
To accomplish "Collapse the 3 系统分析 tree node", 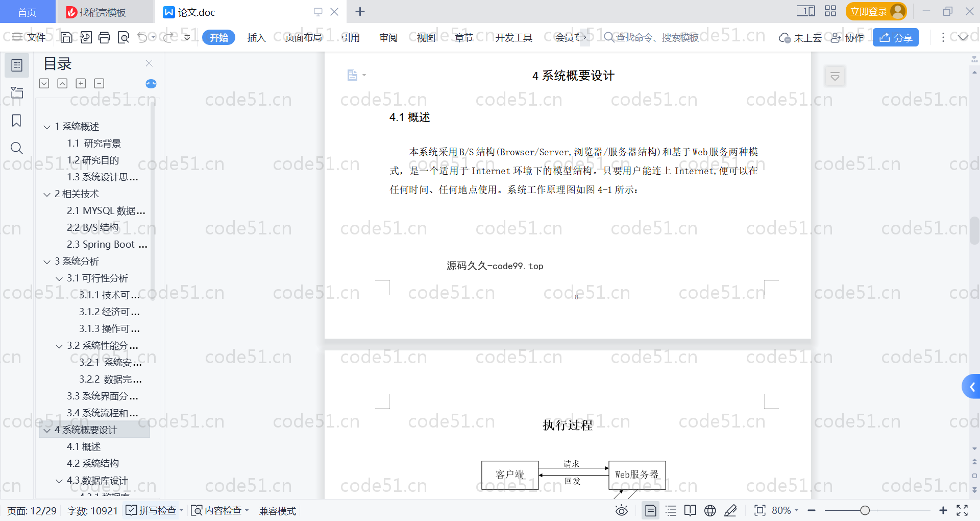I will [47, 262].
